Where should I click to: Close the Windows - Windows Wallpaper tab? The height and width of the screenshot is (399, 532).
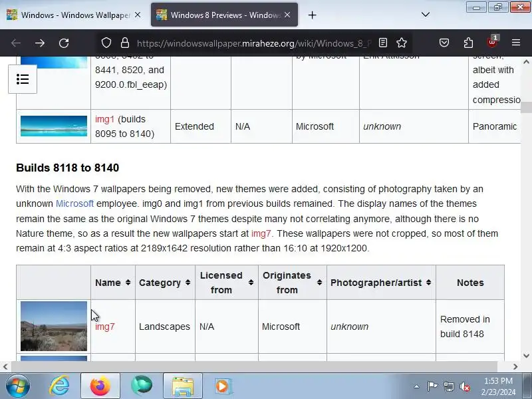(138, 15)
